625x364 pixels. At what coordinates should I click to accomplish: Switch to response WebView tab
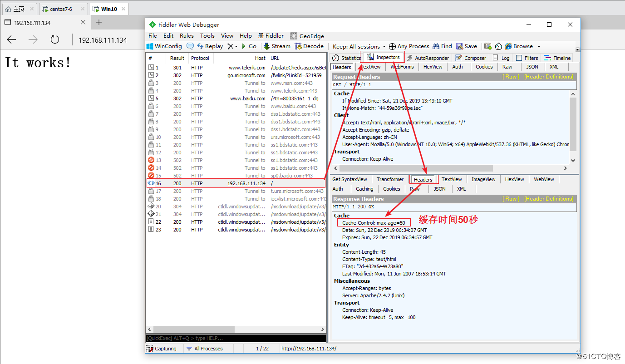coord(544,179)
